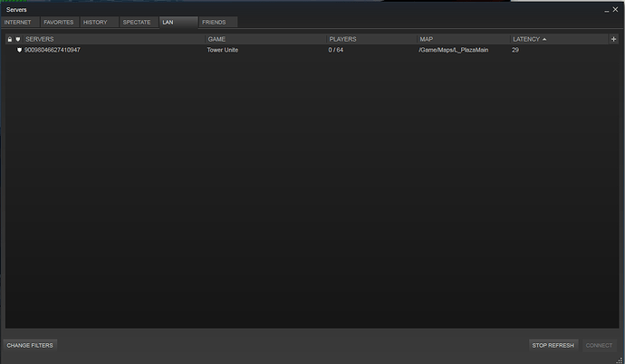Click the VAC shield column header icon
The height and width of the screenshot is (364, 625).
coord(18,40)
